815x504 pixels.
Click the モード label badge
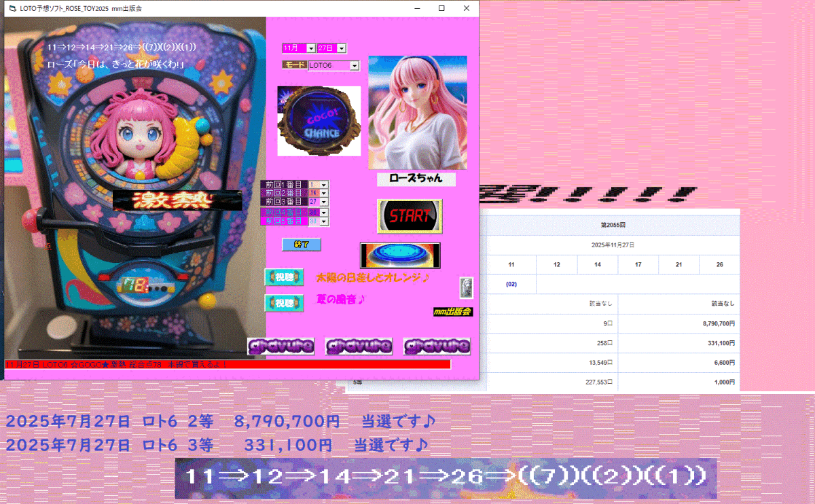coord(295,65)
